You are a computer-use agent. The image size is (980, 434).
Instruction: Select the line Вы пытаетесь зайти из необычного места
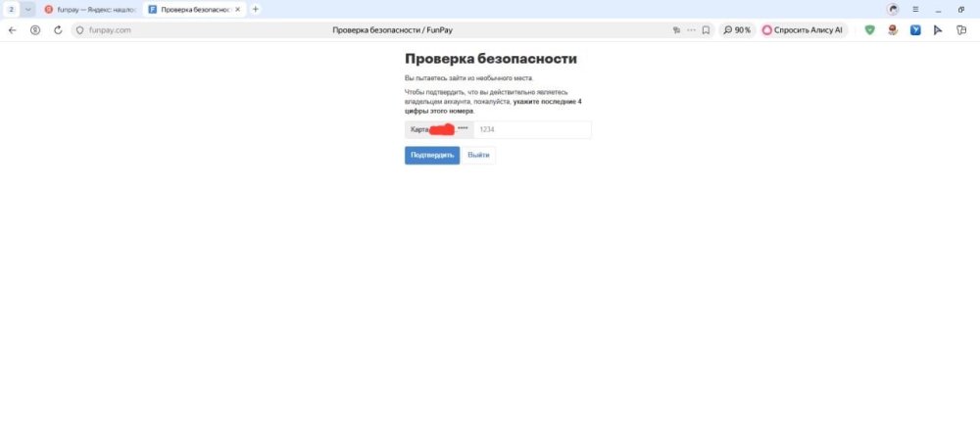pos(468,78)
